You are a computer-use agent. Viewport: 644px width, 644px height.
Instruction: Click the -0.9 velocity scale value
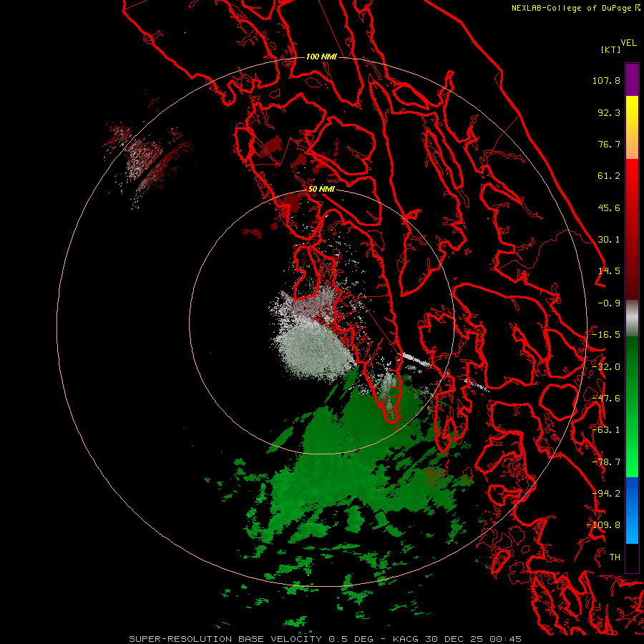(609, 303)
